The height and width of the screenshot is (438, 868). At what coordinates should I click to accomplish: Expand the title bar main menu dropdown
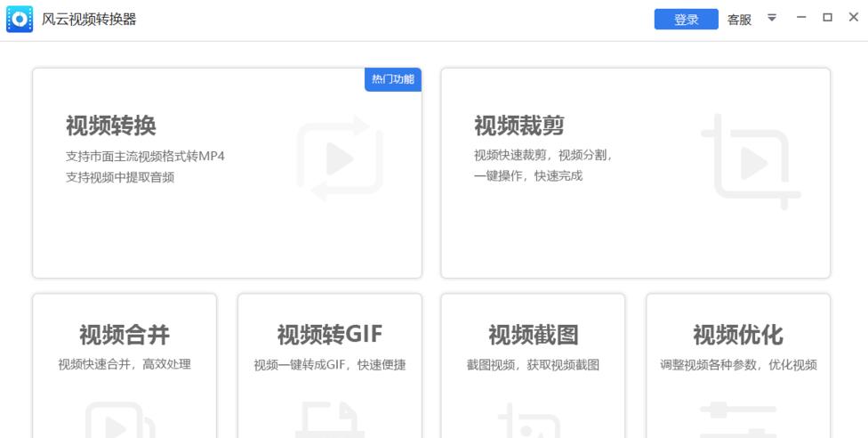click(772, 18)
